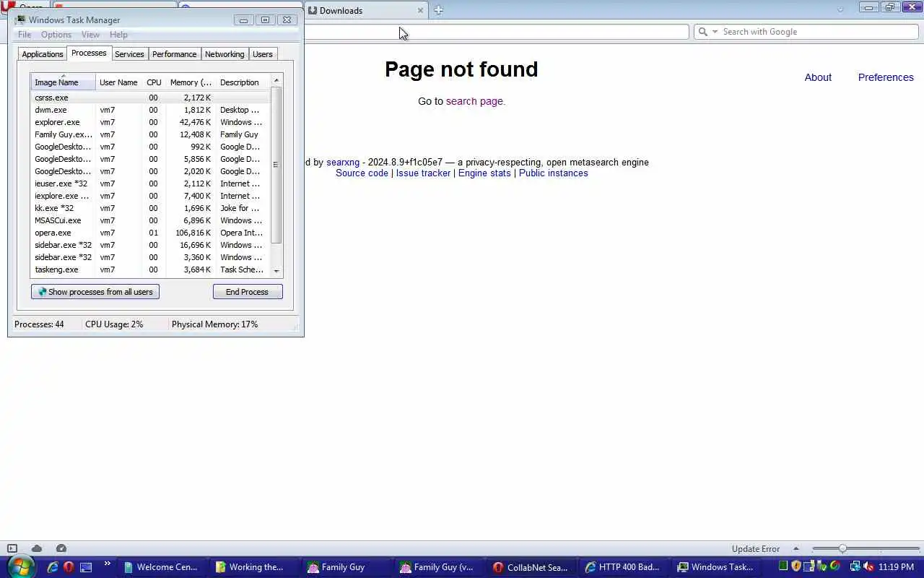
Task: Open a new tab with plus icon
Action: [x=438, y=10]
